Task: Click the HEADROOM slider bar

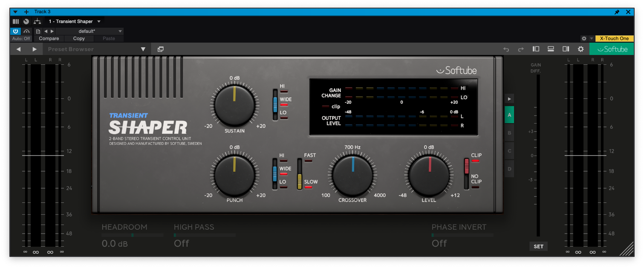Action: pyautogui.click(x=133, y=235)
